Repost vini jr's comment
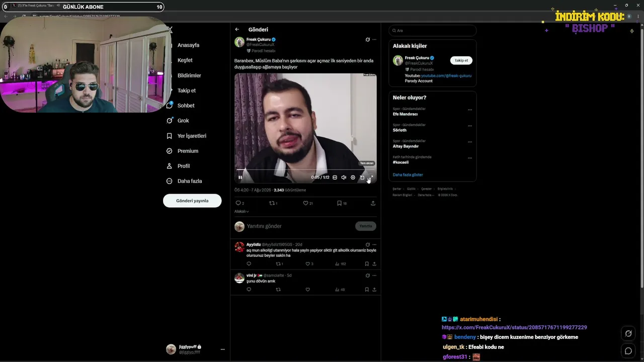Image resolution: width=644 pixels, height=362 pixels. pyautogui.click(x=278, y=290)
